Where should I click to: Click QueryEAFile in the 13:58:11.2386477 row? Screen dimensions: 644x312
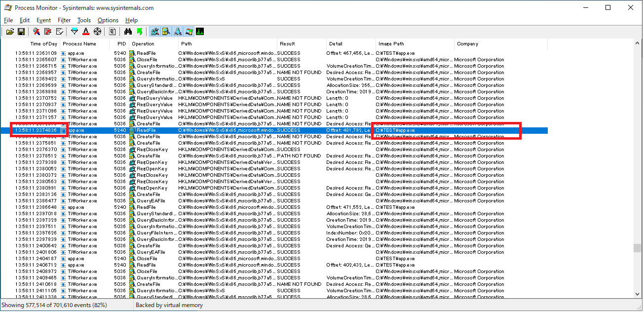[x=151, y=200]
